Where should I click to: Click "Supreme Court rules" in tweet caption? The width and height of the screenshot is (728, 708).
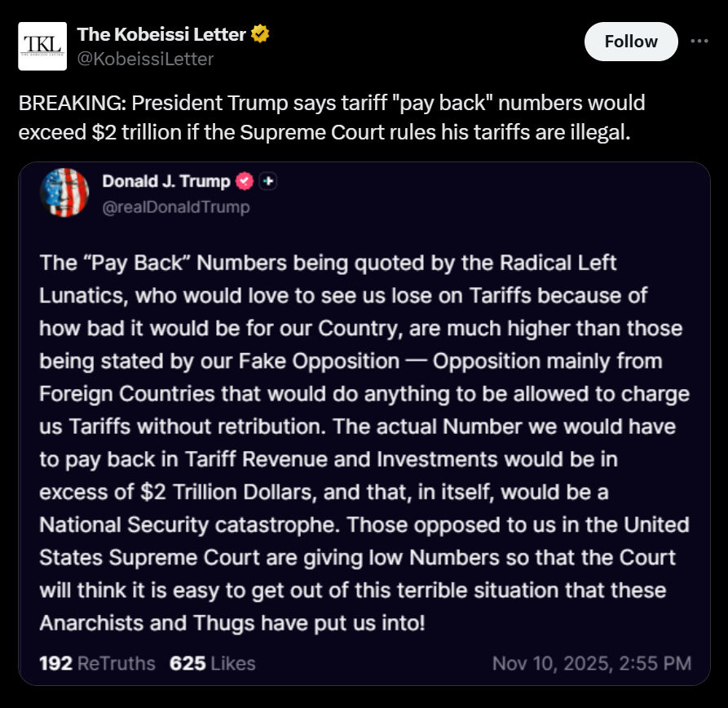click(x=362, y=131)
